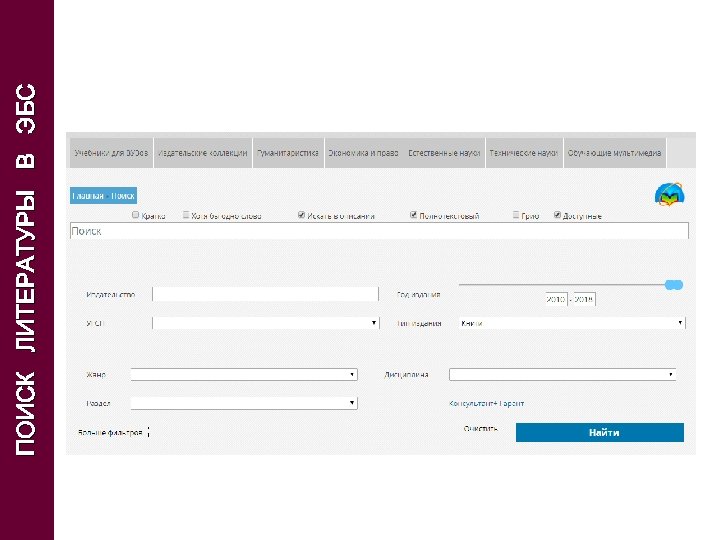Toggle the Кратко checkbox
This screenshot has height=540, width=720.
pyautogui.click(x=135, y=214)
